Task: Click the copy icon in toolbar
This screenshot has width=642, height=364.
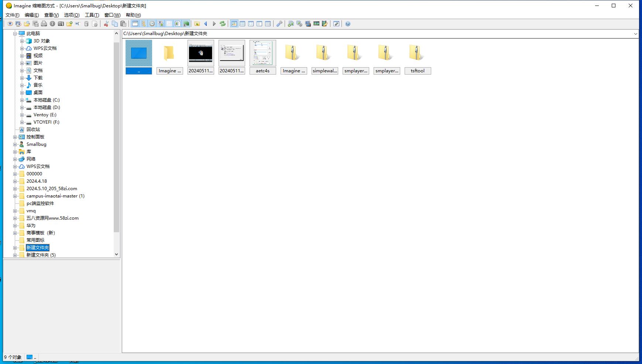Action: click(x=115, y=24)
